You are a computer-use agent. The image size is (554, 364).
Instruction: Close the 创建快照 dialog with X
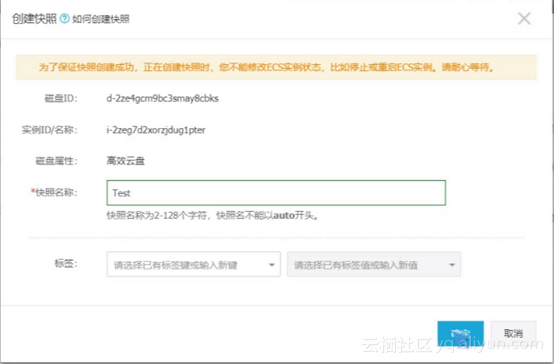pyautogui.click(x=524, y=18)
